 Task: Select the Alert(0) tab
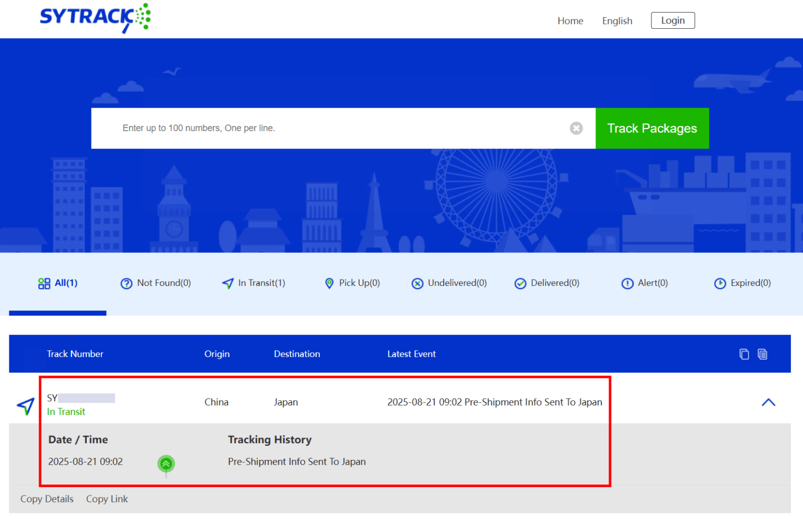(645, 283)
